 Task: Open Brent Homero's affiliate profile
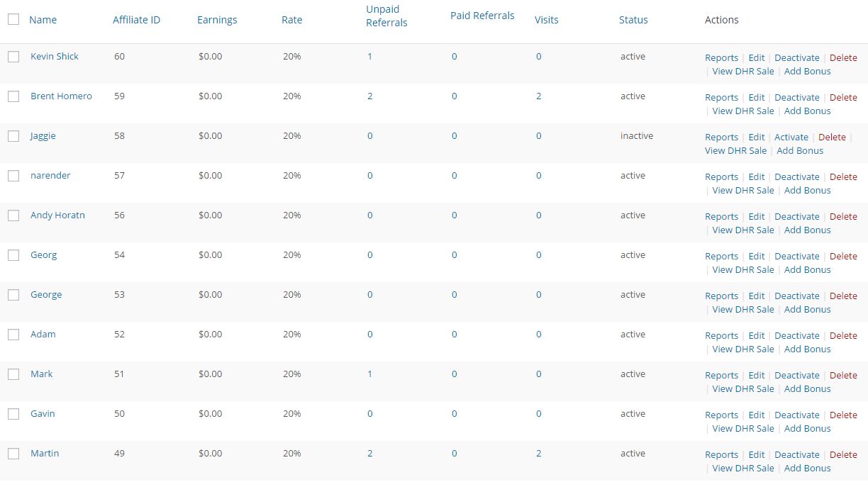pyautogui.click(x=61, y=96)
